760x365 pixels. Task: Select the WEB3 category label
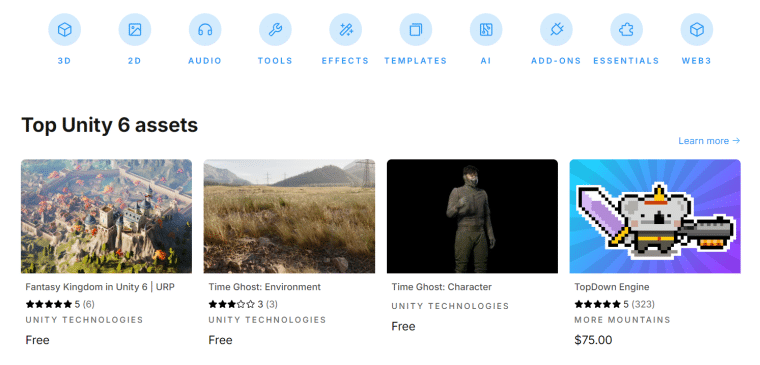[x=697, y=61]
